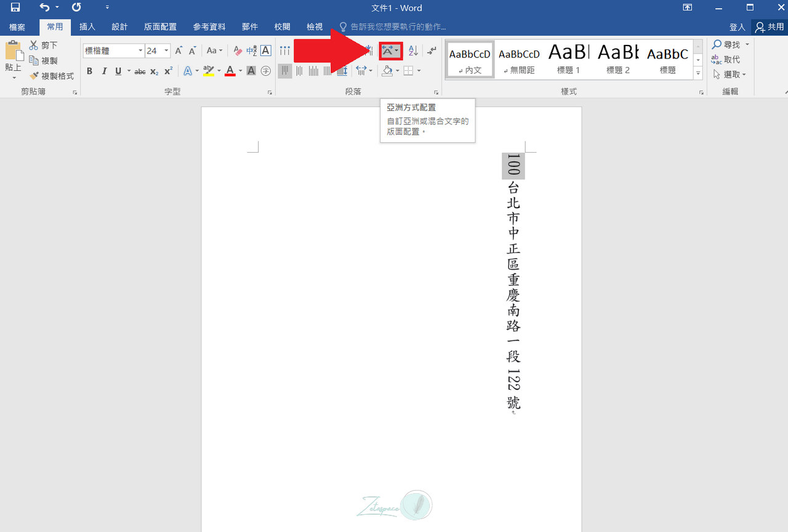This screenshot has width=788, height=532.
Task: Apply the yellow text highlight color
Action: [208, 71]
